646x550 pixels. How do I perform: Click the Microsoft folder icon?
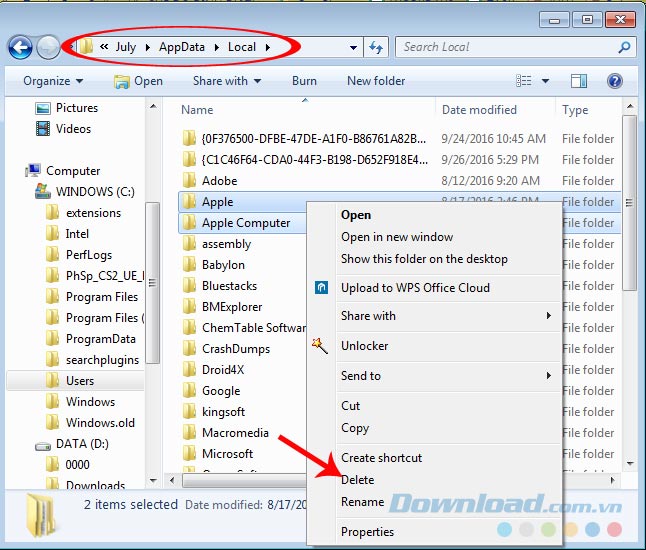189,454
